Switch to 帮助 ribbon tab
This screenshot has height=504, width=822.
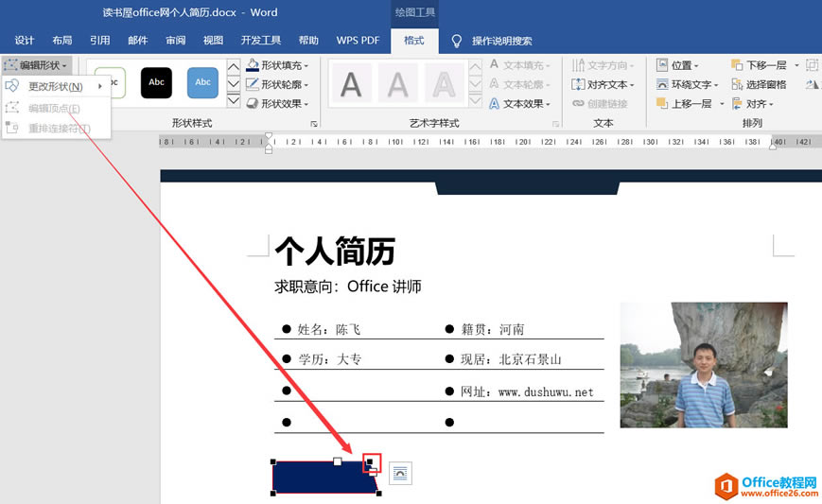(x=308, y=41)
